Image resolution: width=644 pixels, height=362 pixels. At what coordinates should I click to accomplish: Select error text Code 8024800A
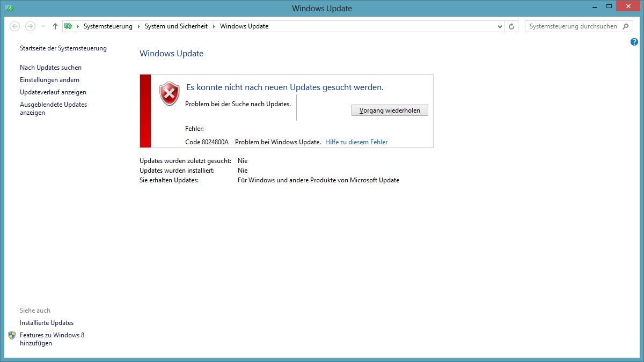pyautogui.click(x=207, y=142)
